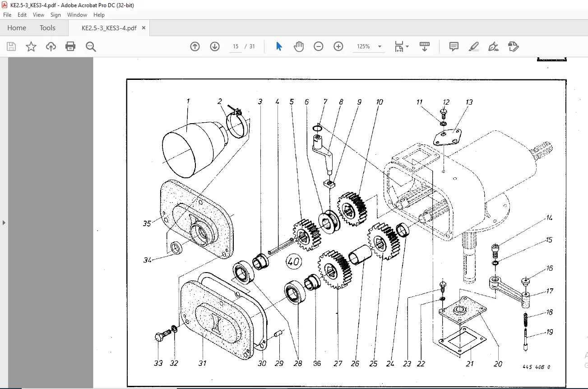The height and width of the screenshot is (389, 588).
Task: Click the total page count 31
Action: 252,46
